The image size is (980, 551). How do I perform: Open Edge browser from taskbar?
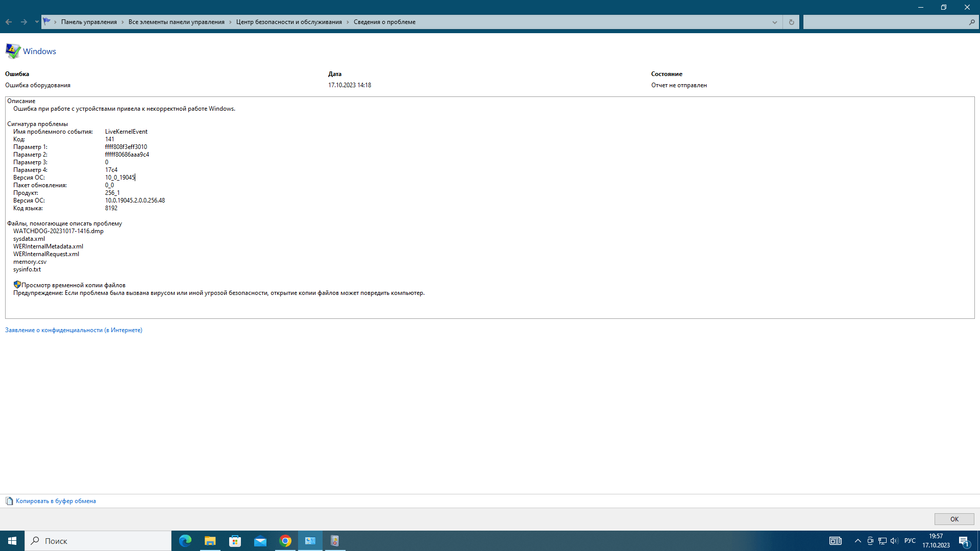point(184,540)
